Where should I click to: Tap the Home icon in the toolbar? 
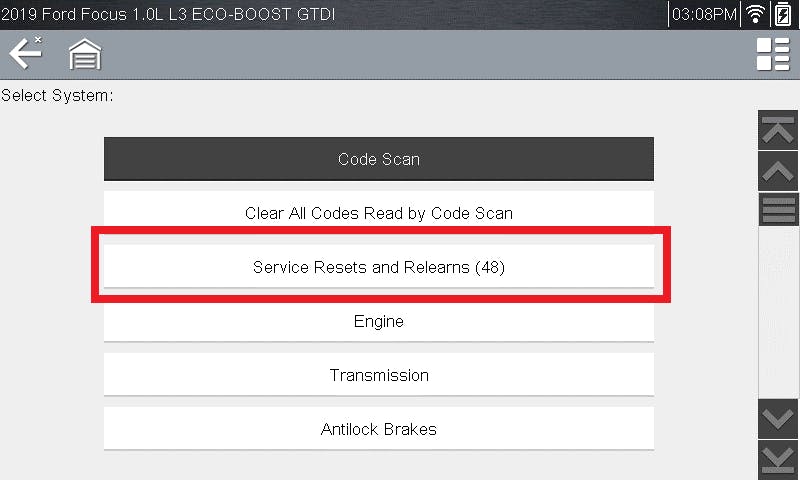pyautogui.click(x=86, y=54)
